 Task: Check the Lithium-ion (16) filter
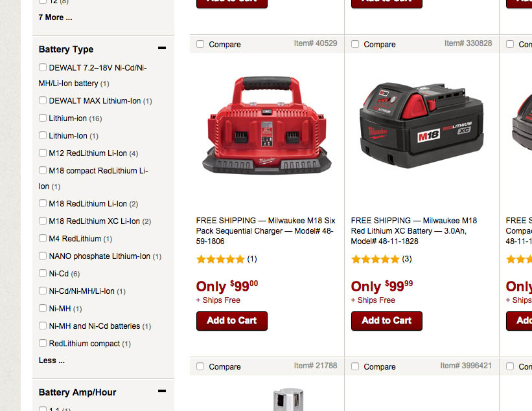[x=43, y=118]
